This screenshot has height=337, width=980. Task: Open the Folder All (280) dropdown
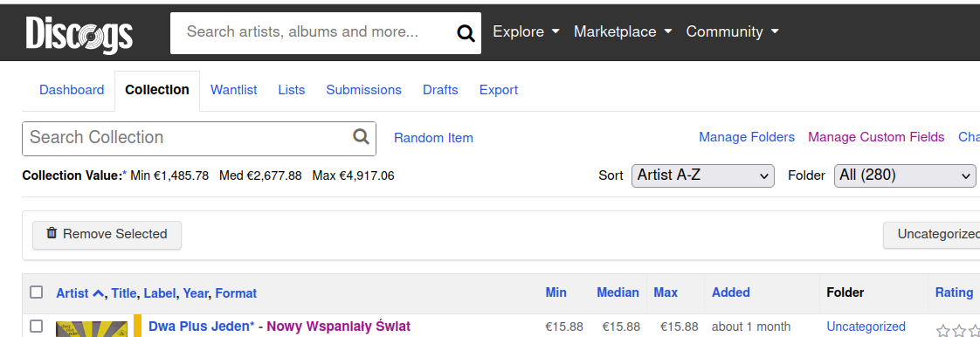pyautogui.click(x=905, y=175)
